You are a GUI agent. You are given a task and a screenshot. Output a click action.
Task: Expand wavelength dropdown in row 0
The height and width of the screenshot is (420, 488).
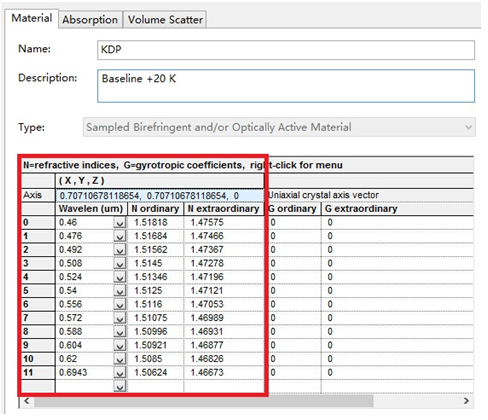120,223
